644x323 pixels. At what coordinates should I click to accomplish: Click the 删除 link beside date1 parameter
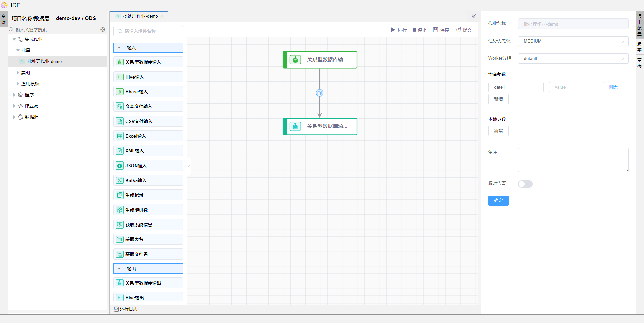613,87
